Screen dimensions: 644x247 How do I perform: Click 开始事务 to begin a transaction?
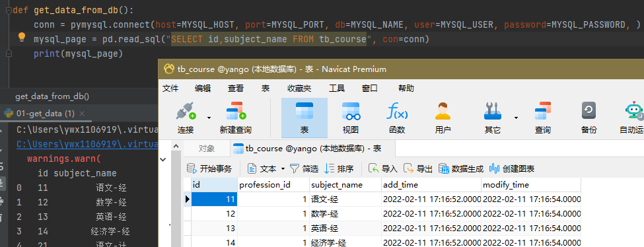(209, 168)
